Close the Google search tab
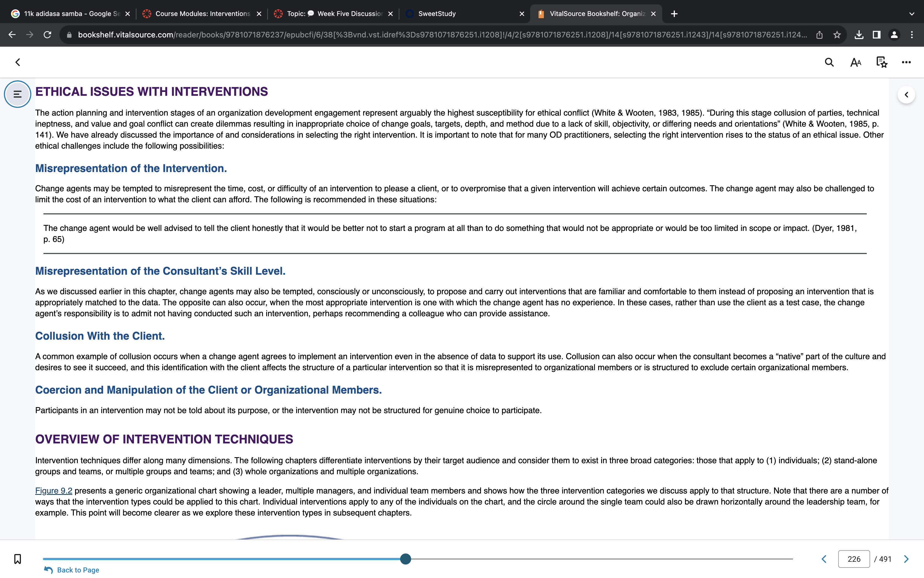The image size is (924, 578). (x=128, y=14)
